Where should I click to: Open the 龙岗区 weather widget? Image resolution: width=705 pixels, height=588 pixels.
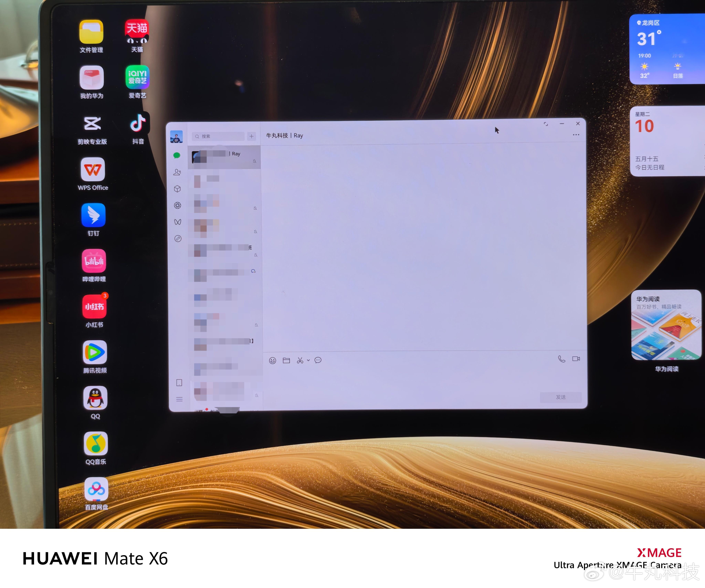coord(667,49)
